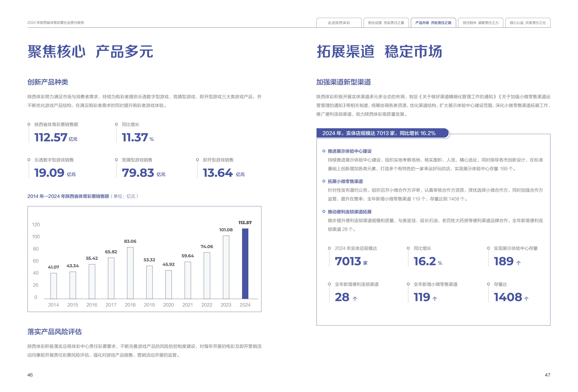
Task: Click the 2024 年实体店规模达 label
Action: (356, 248)
